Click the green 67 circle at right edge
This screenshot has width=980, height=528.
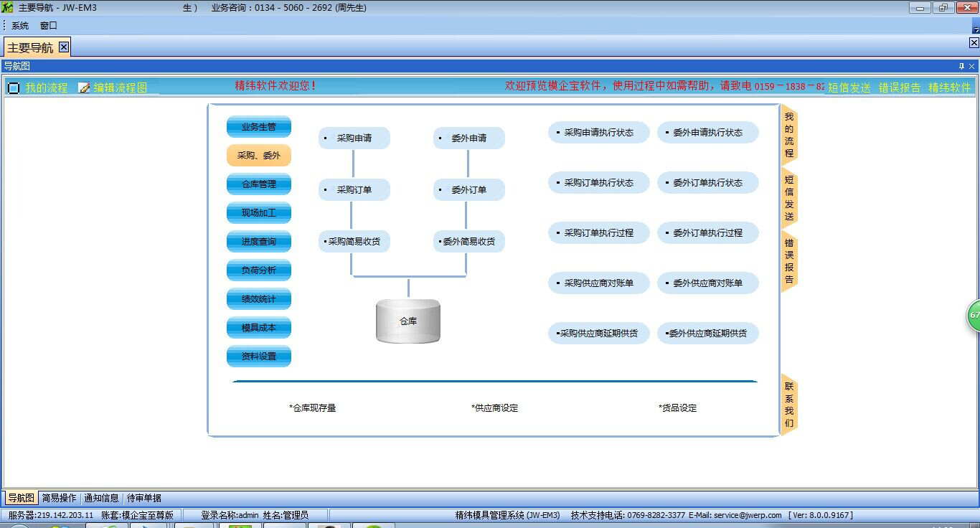[974, 315]
